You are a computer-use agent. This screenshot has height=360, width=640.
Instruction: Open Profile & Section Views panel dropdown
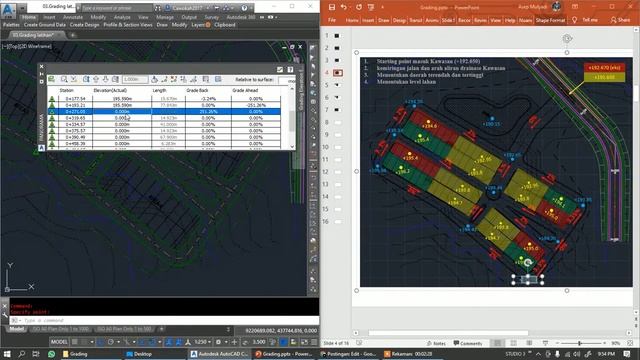pos(128,25)
